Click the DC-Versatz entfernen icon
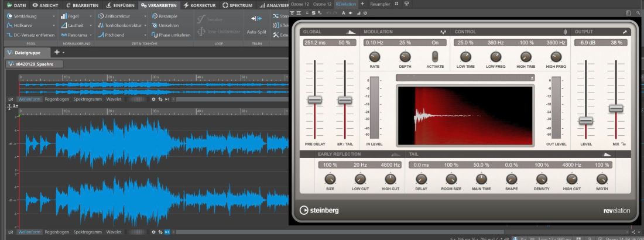Viewport: 644px width, 240px height. point(10,35)
